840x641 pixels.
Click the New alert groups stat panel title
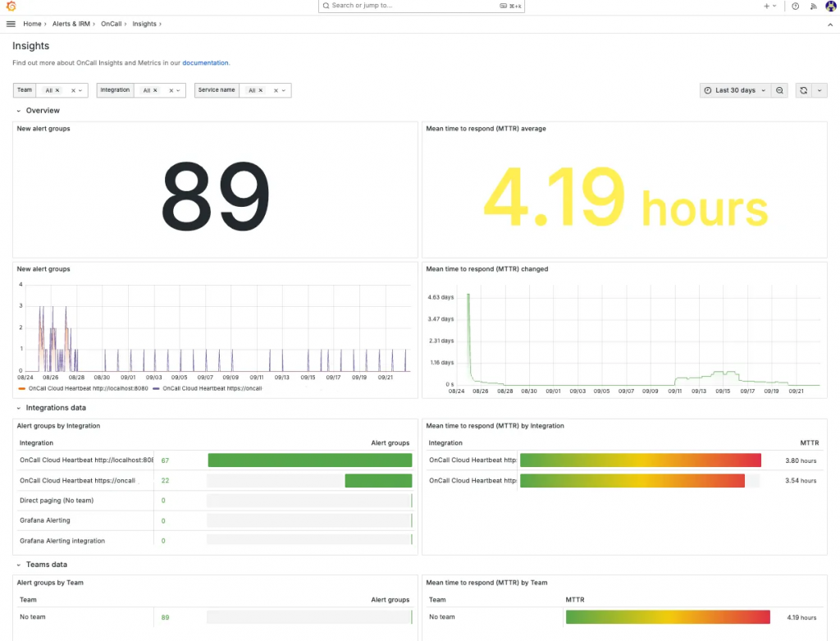43,129
